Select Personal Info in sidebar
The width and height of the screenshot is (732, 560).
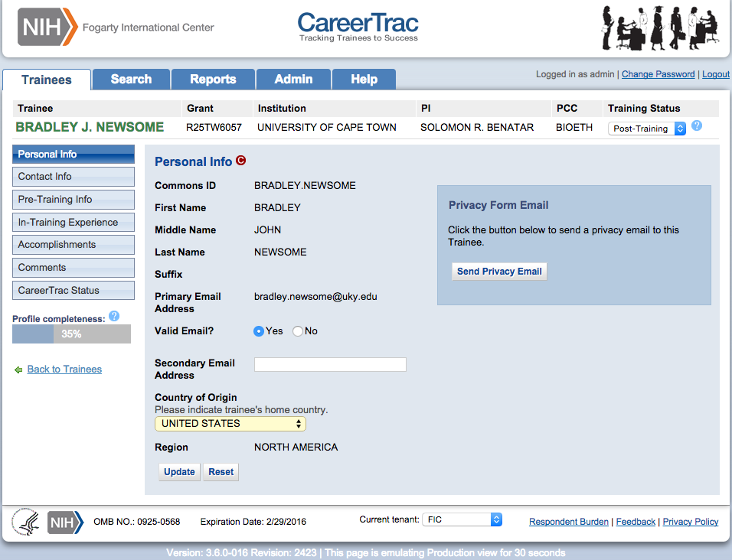point(74,155)
